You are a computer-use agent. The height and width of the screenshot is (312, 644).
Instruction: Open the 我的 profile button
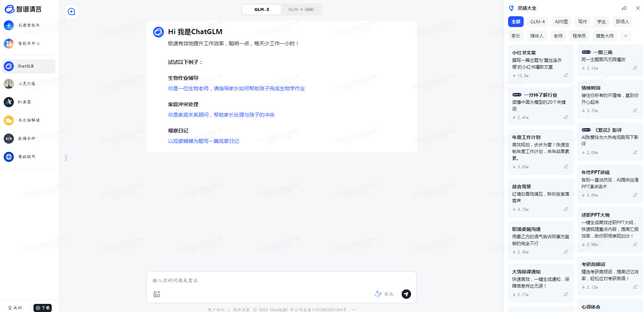point(15,308)
